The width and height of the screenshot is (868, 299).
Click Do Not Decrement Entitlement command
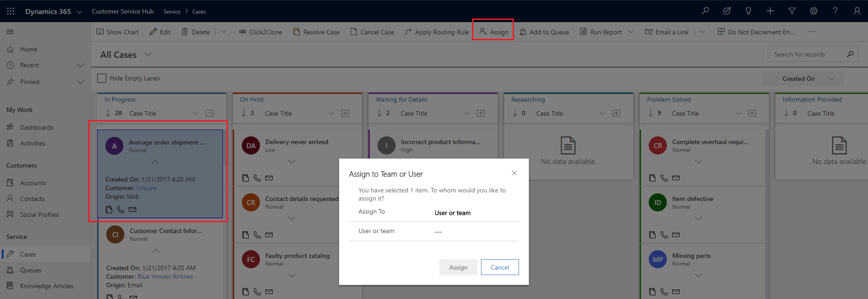[756, 32]
